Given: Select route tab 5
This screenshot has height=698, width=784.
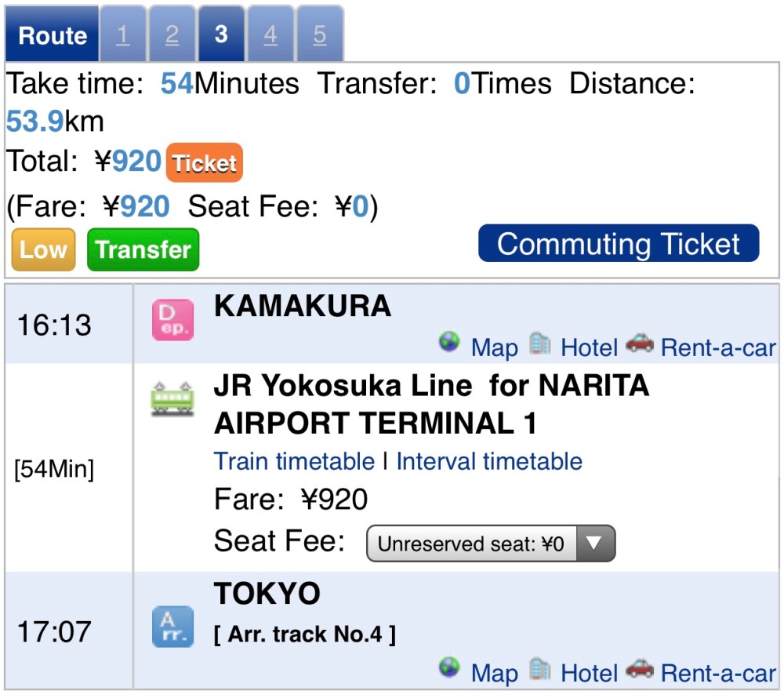Looking at the screenshot, I should coord(320,35).
